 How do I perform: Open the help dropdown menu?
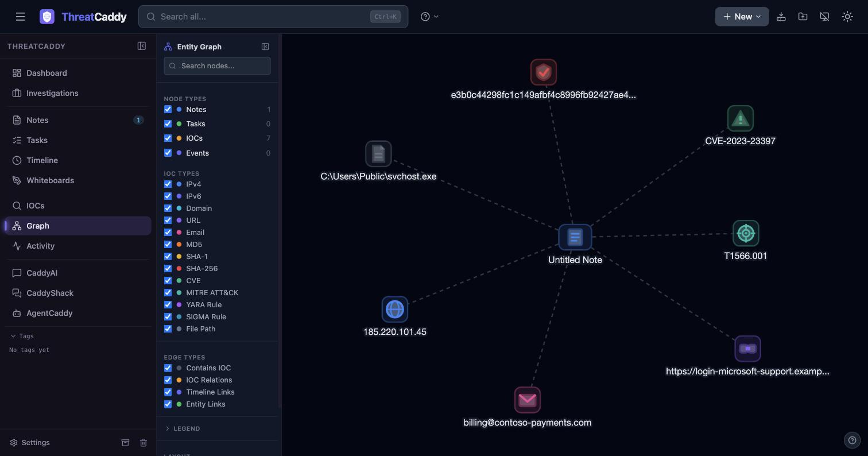tap(429, 17)
